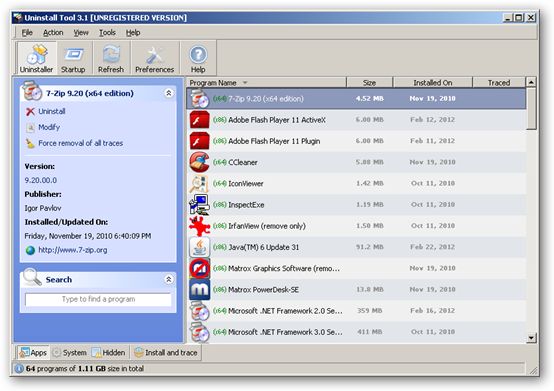Open the View menu

(x=81, y=32)
